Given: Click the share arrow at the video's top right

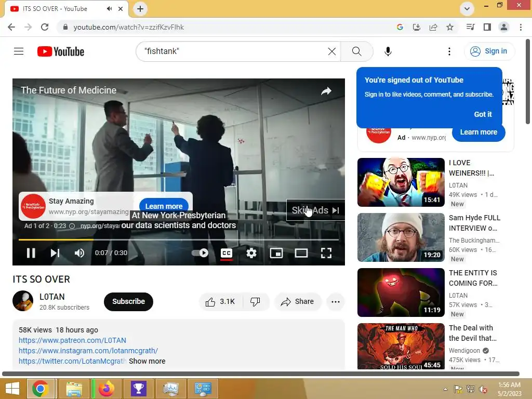Looking at the screenshot, I should pos(326,91).
